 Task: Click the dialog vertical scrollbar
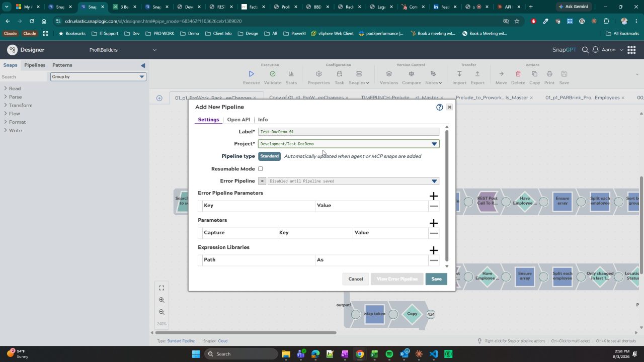446,196
